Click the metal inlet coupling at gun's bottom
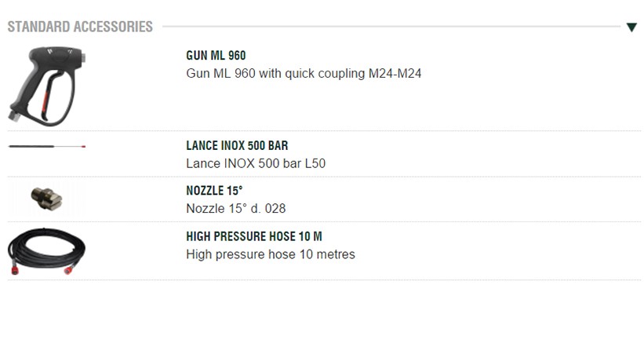This screenshot has width=644, height=347. coord(13,115)
